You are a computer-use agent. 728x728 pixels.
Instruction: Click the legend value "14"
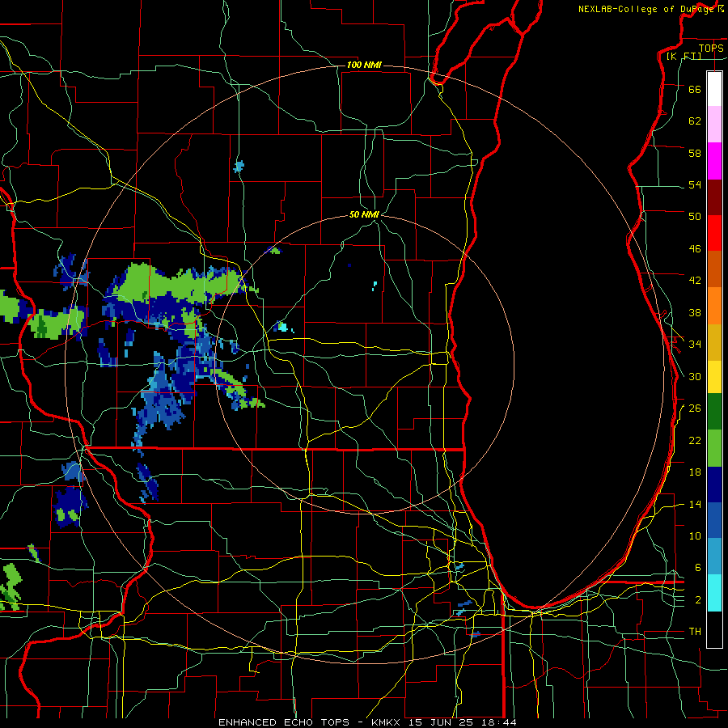pos(695,504)
